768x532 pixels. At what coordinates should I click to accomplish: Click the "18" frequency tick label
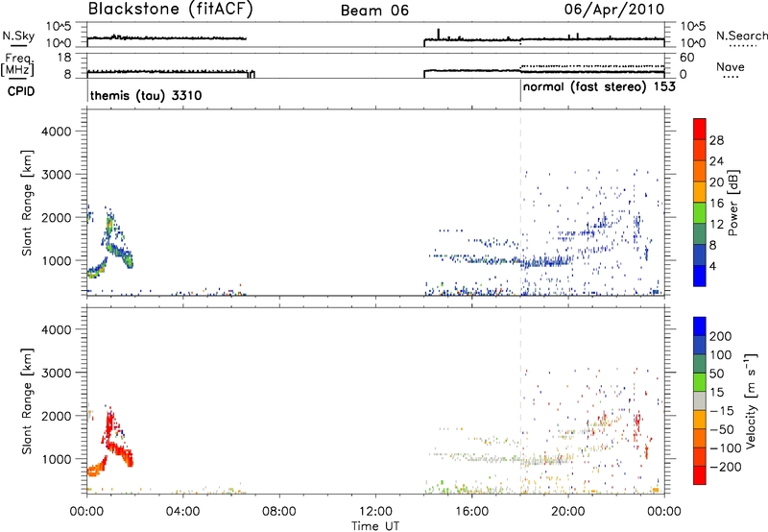[64, 58]
